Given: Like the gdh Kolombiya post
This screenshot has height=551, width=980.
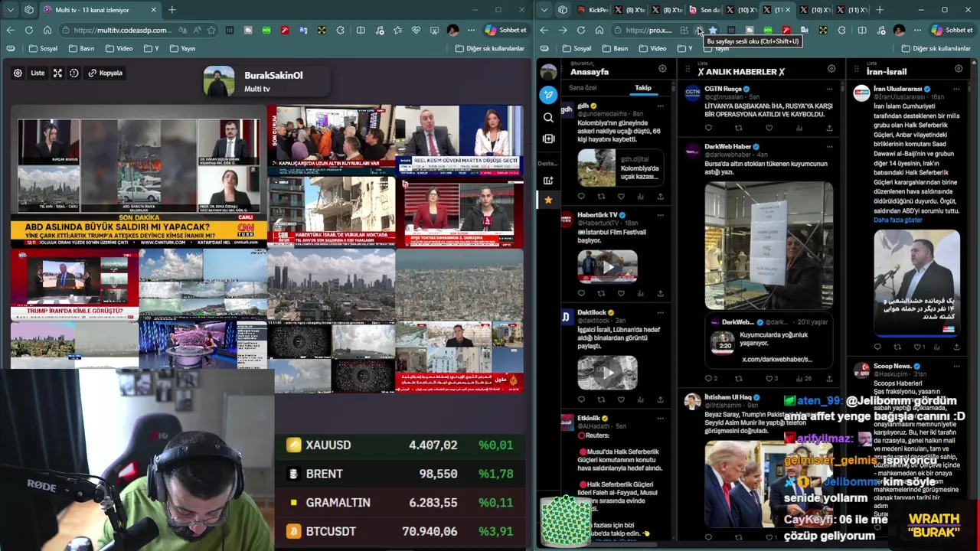Looking at the screenshot, I should coord(621,196).
